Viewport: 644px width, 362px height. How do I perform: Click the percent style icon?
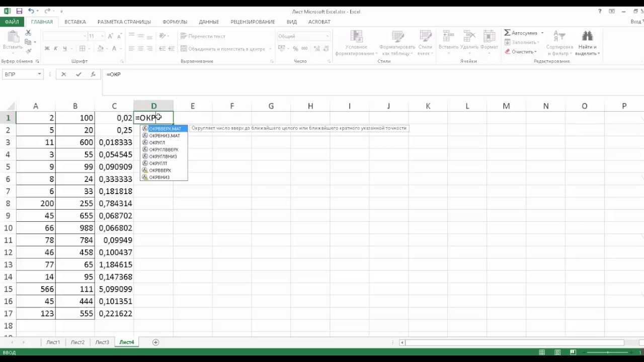[295, 49]
